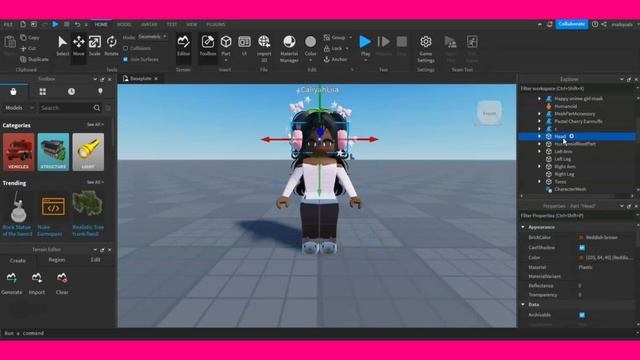Click share icon near username

tap(604, 24)
